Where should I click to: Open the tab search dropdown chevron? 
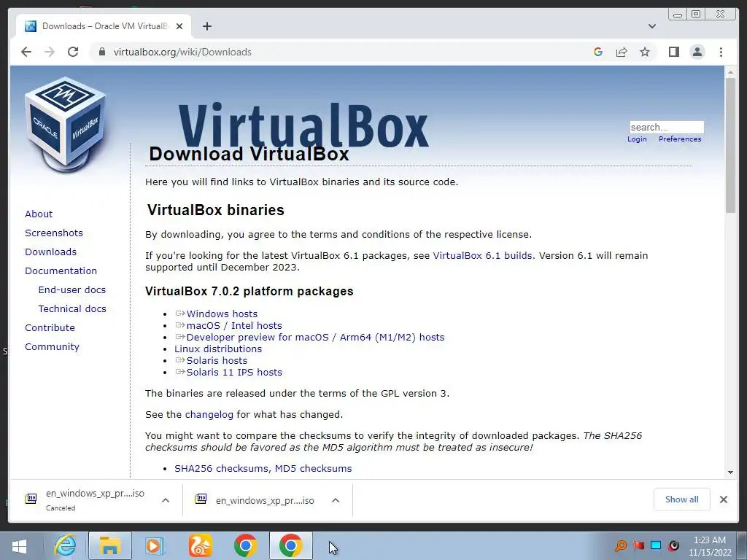coord(652,26)
